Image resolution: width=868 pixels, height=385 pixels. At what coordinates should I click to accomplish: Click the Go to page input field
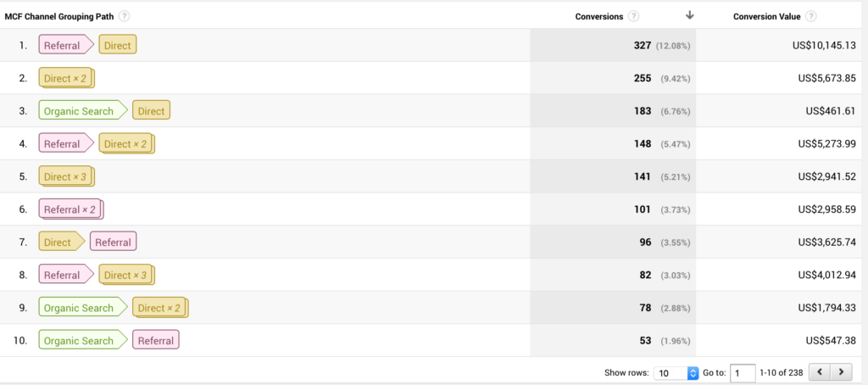[743, 372]
